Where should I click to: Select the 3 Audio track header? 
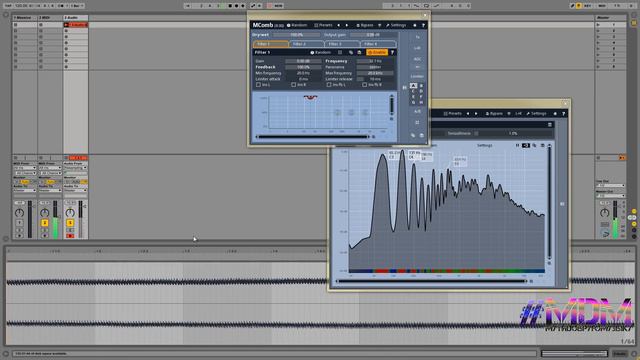pos(76,18)
